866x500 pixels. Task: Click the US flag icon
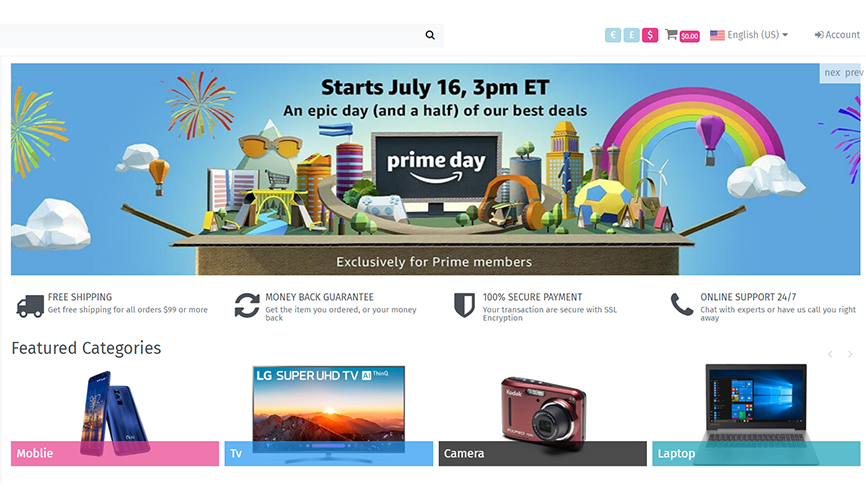717,35
